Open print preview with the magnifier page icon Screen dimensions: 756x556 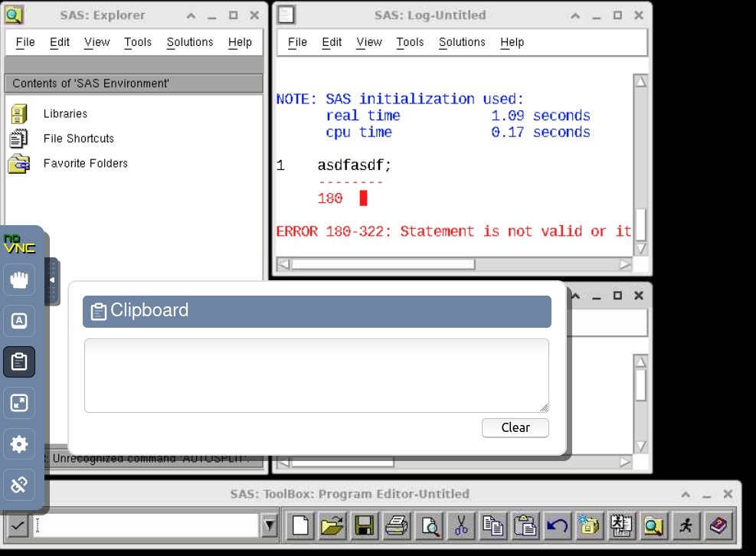(429, 526)
